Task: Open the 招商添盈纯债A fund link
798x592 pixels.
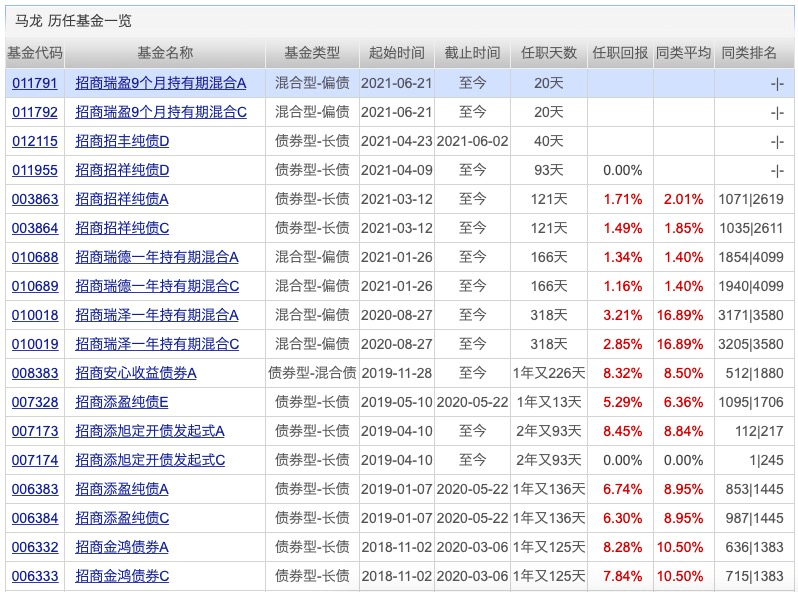Action: click(122, 489)
